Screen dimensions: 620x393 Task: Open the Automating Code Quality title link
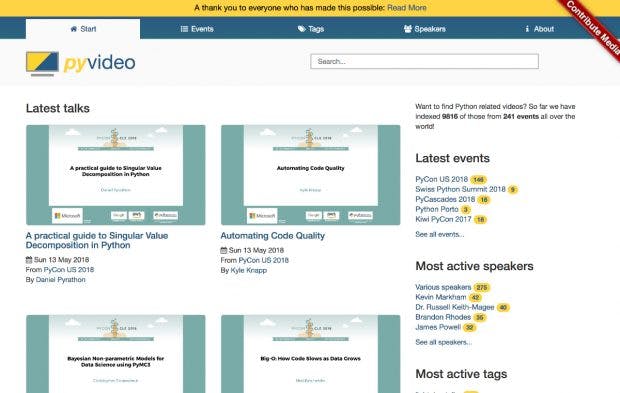273,236
